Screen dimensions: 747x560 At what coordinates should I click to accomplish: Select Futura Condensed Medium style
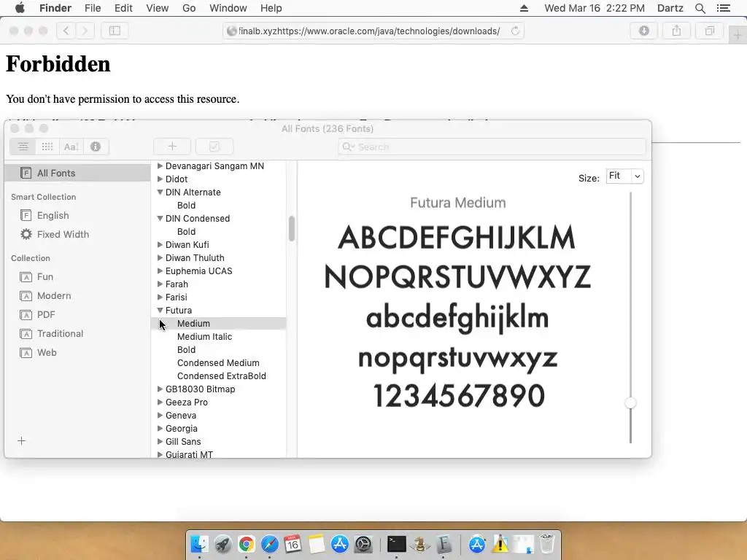[219, 362]
